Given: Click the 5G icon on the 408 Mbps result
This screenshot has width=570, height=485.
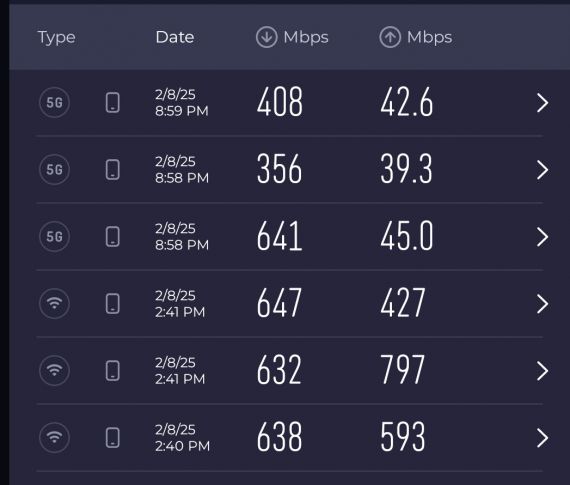Looking at the screenshot, I should (x=55, y=103).
